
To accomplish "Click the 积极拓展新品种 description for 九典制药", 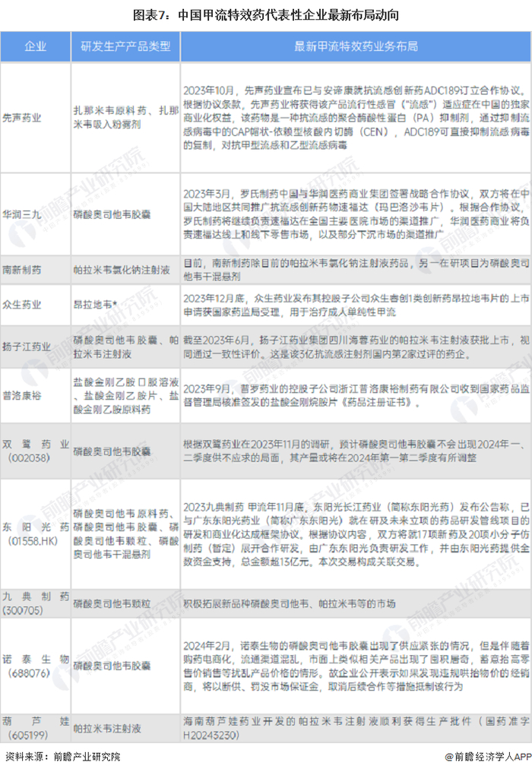I will point(356,603).
